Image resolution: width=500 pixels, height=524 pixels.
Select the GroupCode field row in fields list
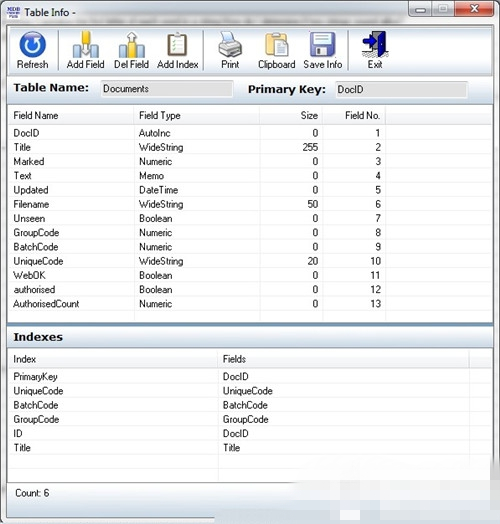[x=249, y=233]
